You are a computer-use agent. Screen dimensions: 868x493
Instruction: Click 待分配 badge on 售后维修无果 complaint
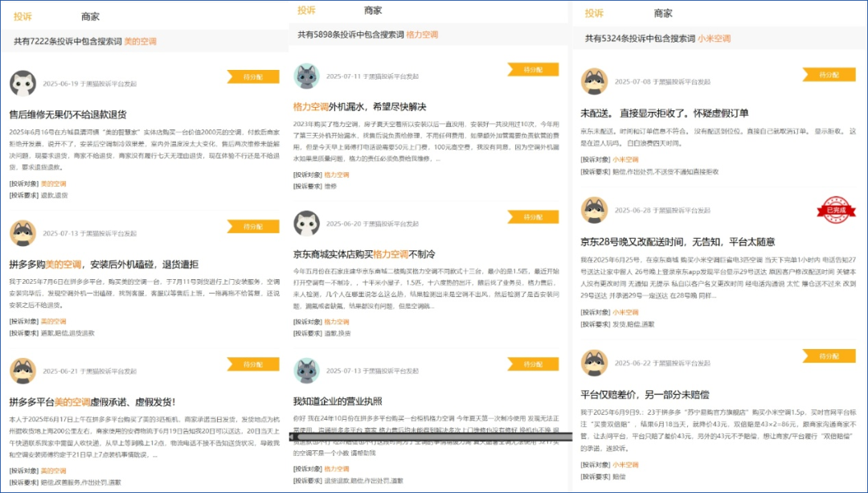click(x=253, y=77)
